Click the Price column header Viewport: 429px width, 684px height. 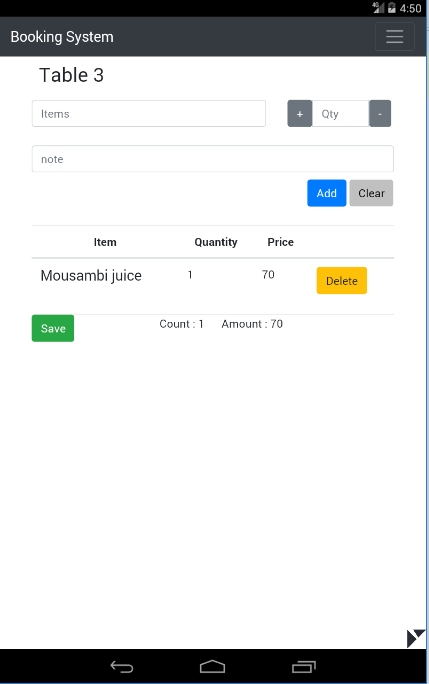pyautogui.click(x=281, y=242)
